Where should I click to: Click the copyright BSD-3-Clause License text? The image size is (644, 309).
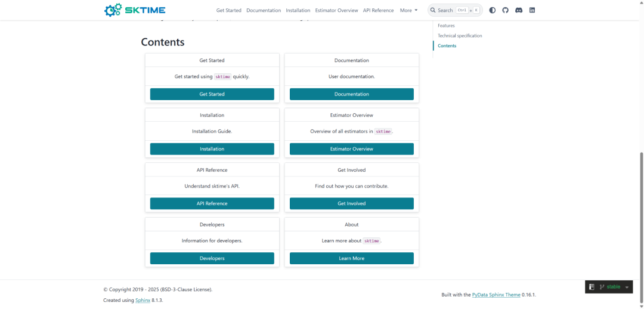click(157, 289)
